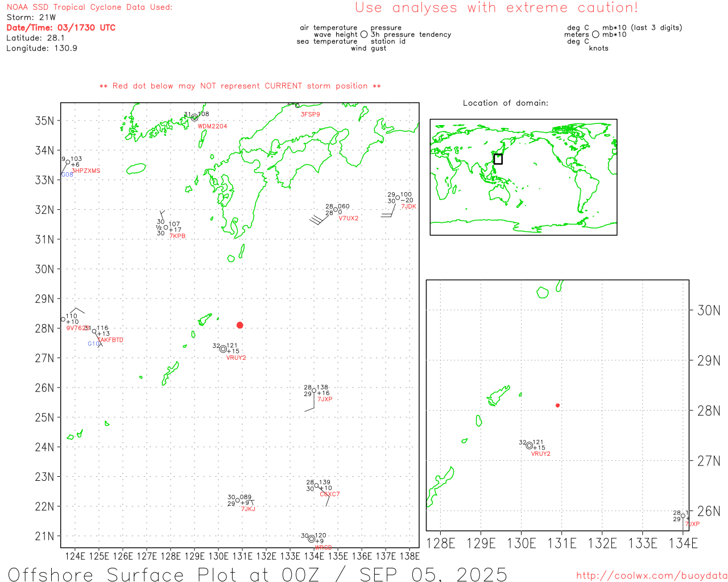This screenshot has height=582, width=728.
Task: Click the 'Location of domain:' label
Action: (x=506, y=103)
